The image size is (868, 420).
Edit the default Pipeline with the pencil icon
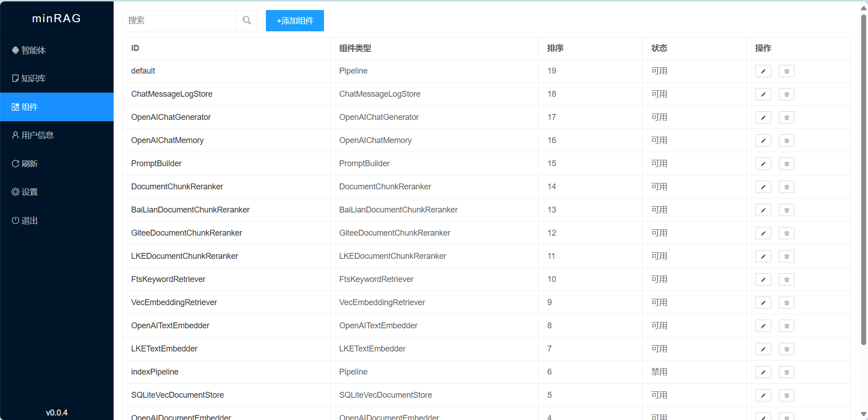tap(763, 71)
